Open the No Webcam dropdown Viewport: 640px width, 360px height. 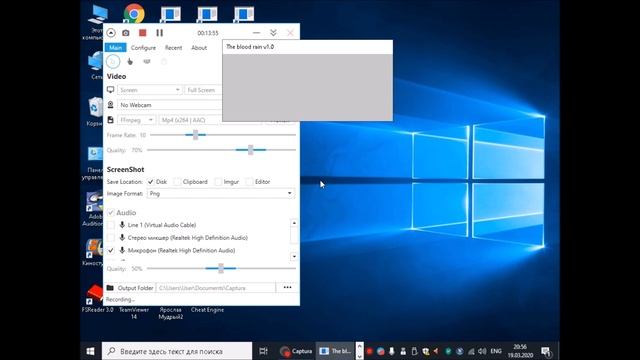pyautogui.click(x=170, y=105)
